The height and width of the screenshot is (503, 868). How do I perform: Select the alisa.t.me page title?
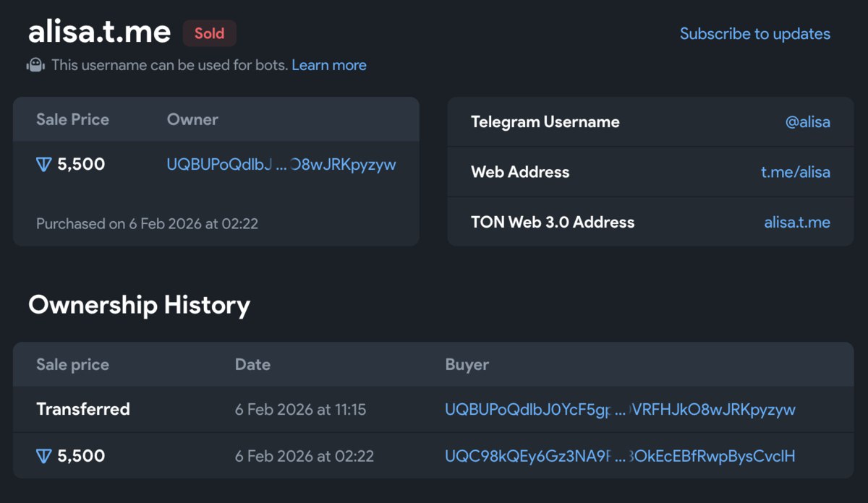(99, 32)
